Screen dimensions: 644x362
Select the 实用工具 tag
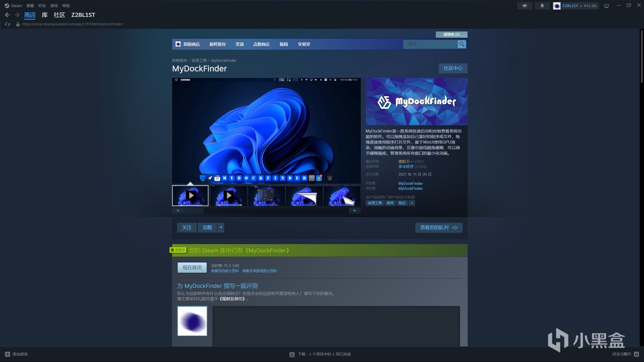pyautogui.click(x=375, y=203)
